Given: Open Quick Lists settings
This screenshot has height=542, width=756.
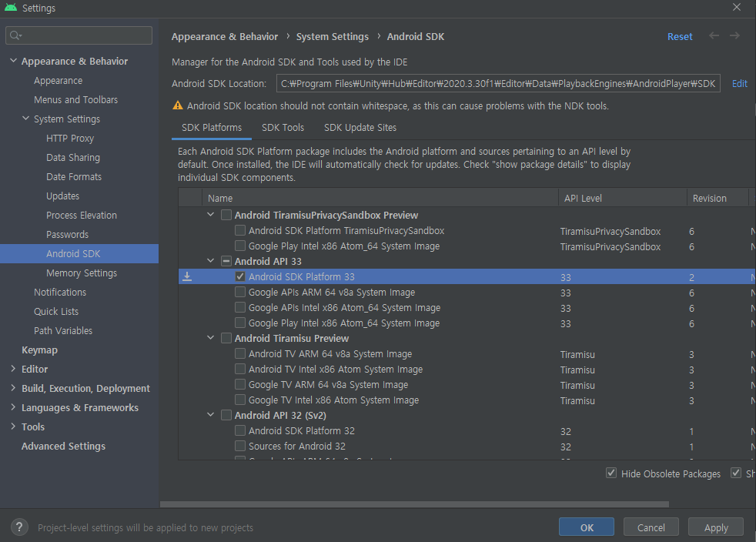Looking at the screenshot, I should tap(56, 312).
